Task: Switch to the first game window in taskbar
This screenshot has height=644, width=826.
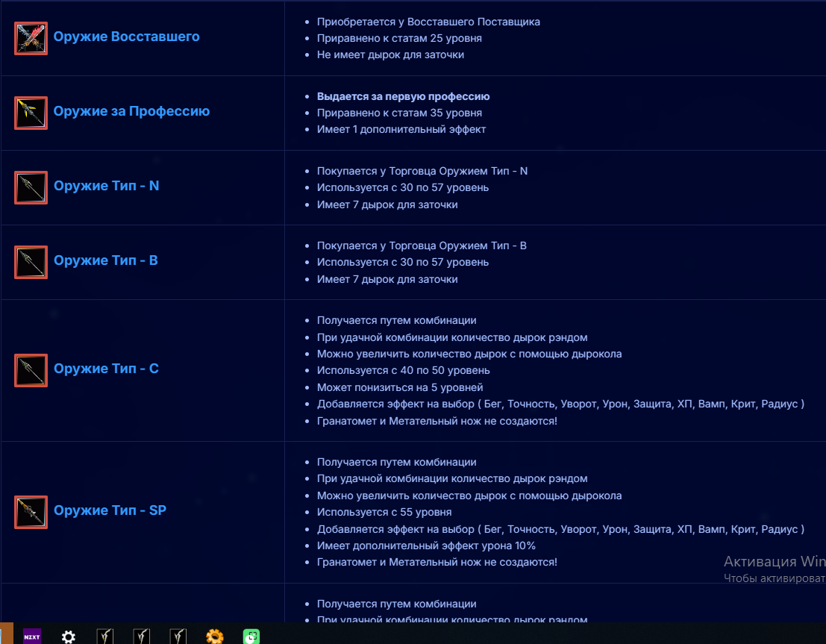Action: (104, 637)
